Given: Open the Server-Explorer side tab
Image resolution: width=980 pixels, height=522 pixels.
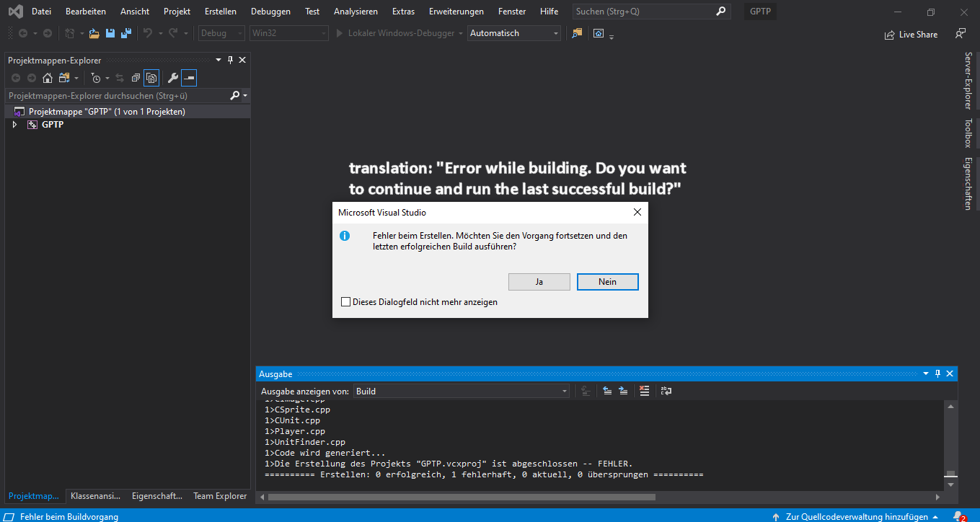Looking at the screenshot, I should click(968, 81).
